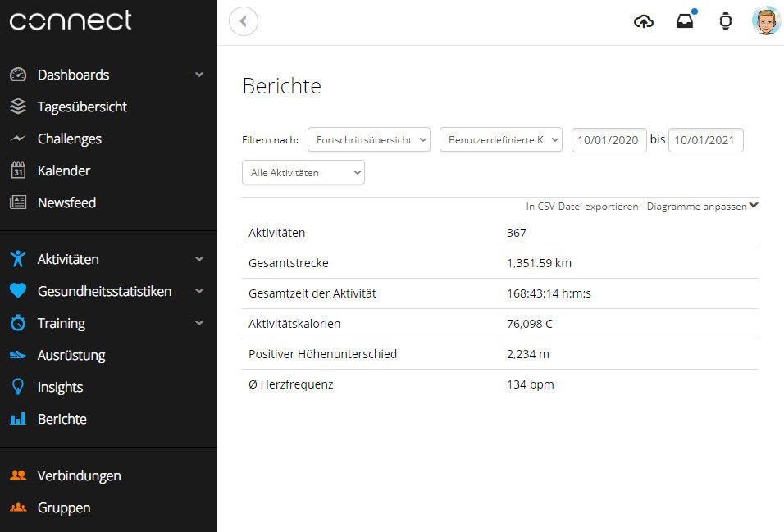Open the user profile avatar
Viewport: 784px width, 532px height.
[766, 21]
